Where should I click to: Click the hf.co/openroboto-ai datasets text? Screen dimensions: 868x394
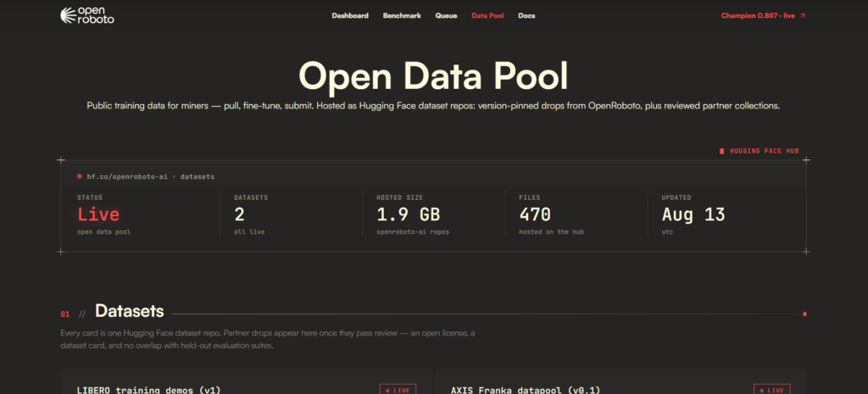point(151,176)
